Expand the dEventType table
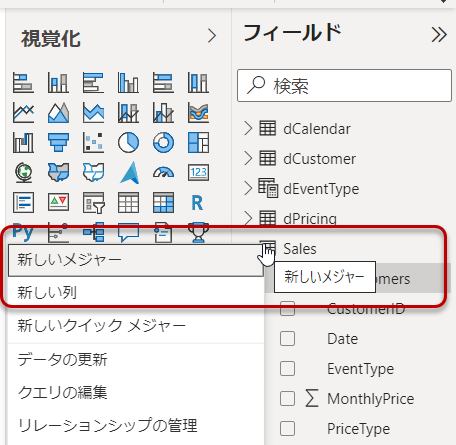This screenshot has height=445, width=456. [248, 189]
